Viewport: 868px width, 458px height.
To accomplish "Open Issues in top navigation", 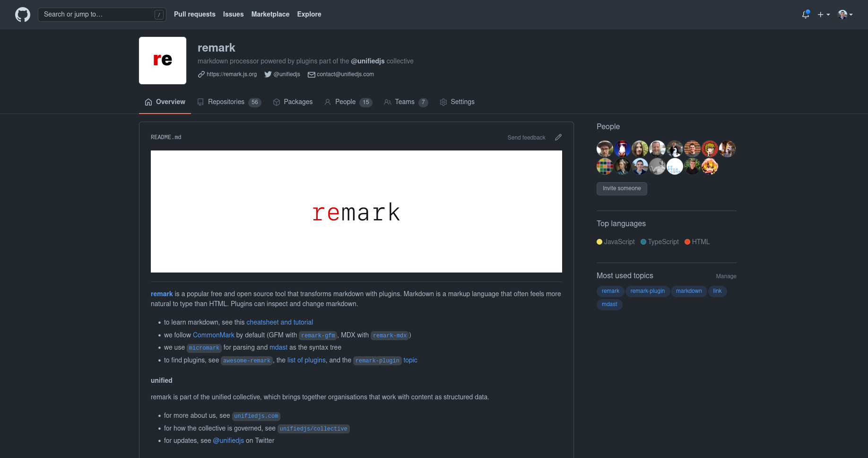I will pyautogui.click(x=233, y=14).
